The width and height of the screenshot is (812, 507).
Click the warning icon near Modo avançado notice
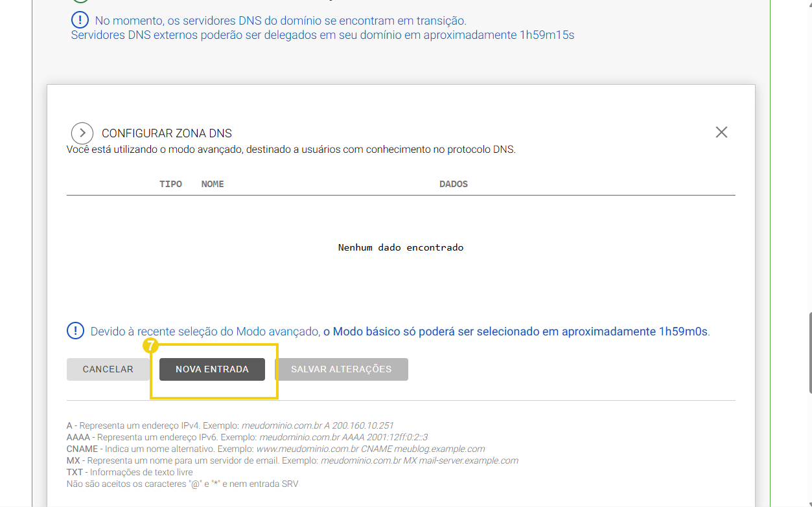click(x=75, y=330)
